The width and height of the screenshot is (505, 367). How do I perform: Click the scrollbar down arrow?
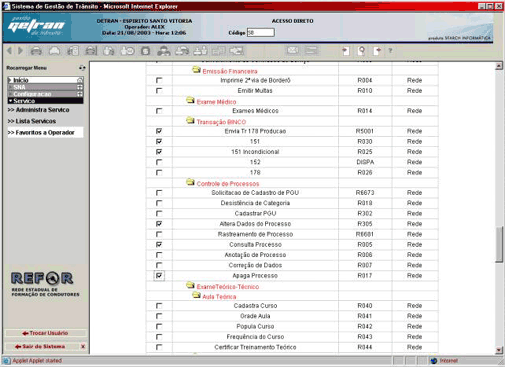(499, 350)
